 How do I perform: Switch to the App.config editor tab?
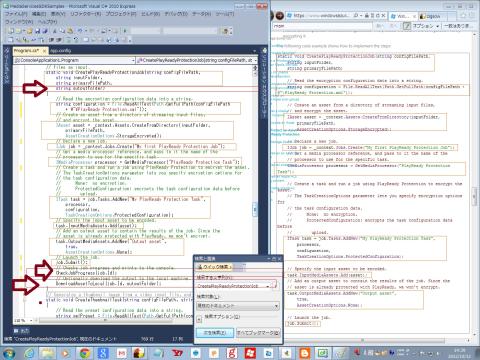click(61, 51)
